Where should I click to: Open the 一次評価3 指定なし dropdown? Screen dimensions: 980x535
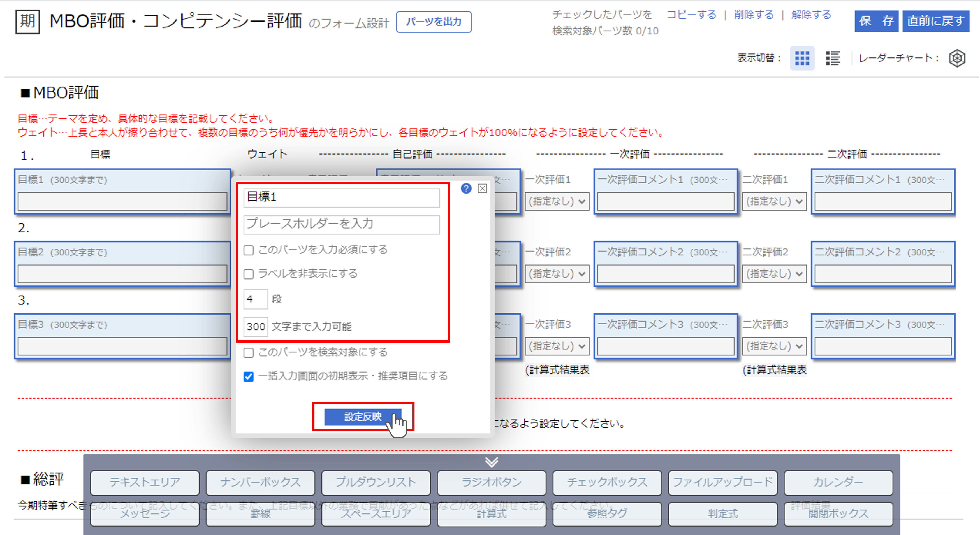(557, 346)
